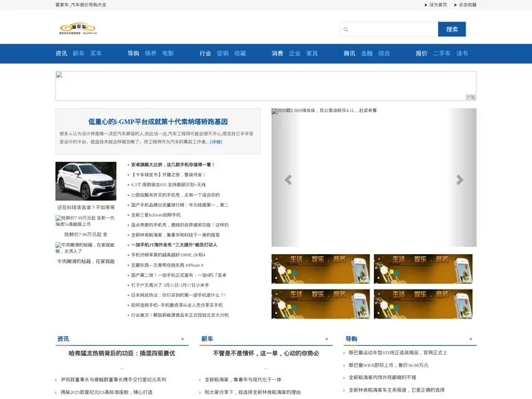Viewport: 532px width, 399px height.
Task: Open the 导购 section heading
Action: pos(351,339)
